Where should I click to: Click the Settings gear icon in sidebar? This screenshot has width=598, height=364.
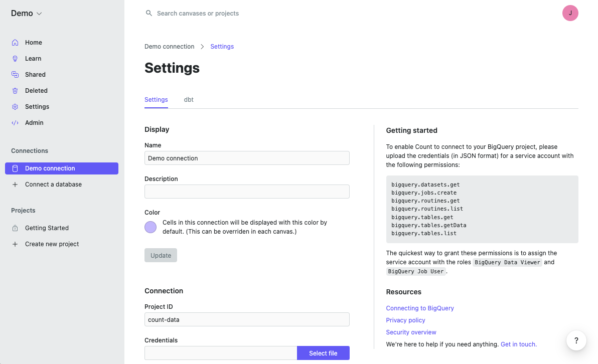(x=15, y=107)
